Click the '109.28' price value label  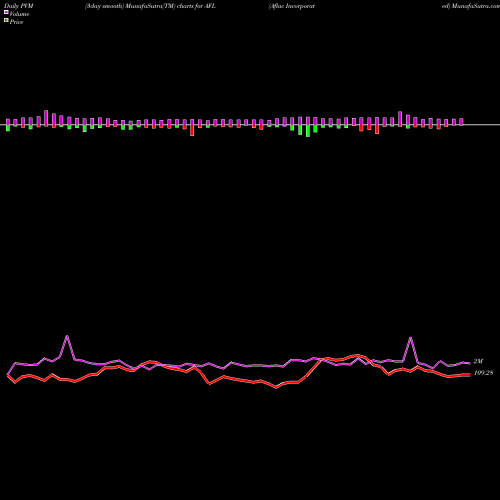[483, 373]
